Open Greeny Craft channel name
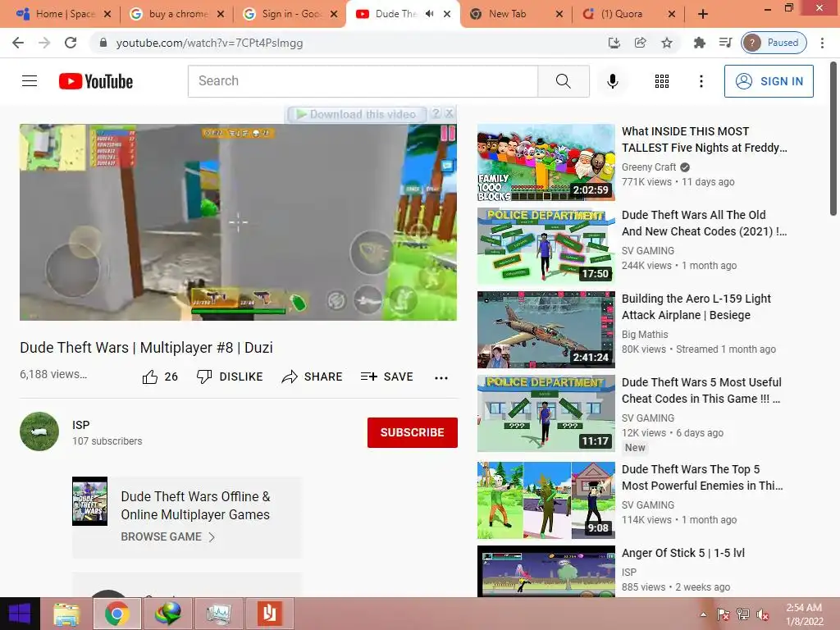Viewport: 840px width, 630px height. [x=649, y=167]
